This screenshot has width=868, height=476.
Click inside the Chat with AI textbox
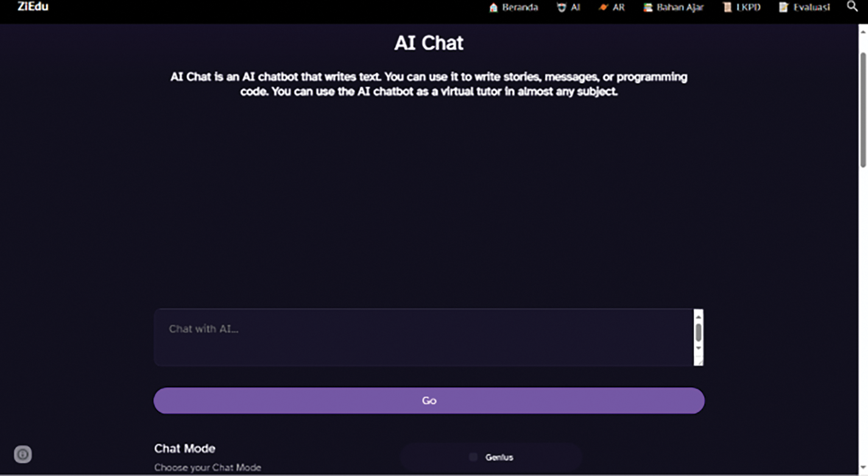pos(423,337)
